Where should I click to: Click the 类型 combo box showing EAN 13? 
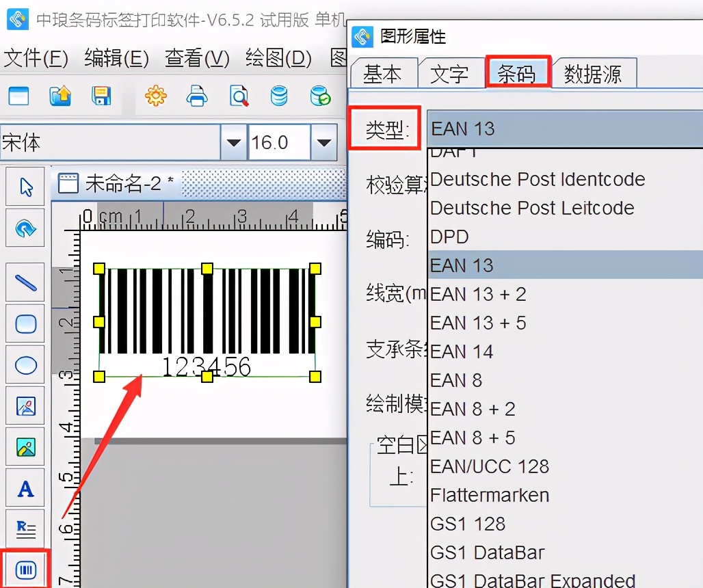pyautogui.click(x=565, y=129)
